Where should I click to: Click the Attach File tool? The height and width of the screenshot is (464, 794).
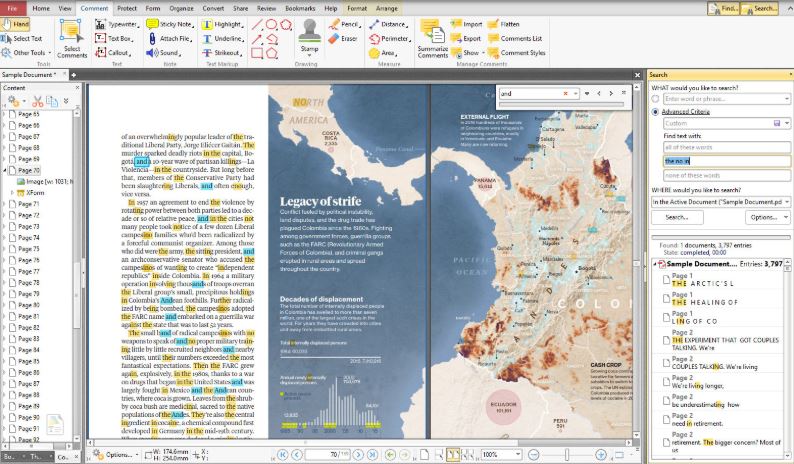170,38
